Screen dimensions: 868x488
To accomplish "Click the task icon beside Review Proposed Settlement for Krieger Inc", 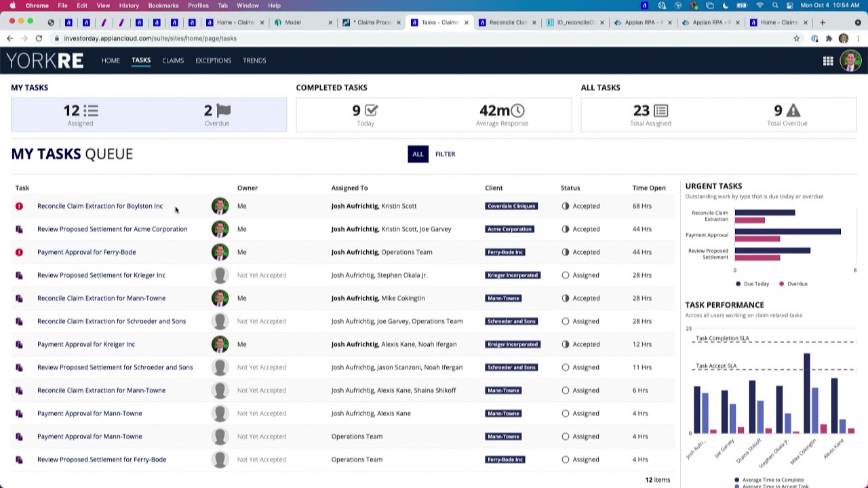I will [x=19, y=275].
